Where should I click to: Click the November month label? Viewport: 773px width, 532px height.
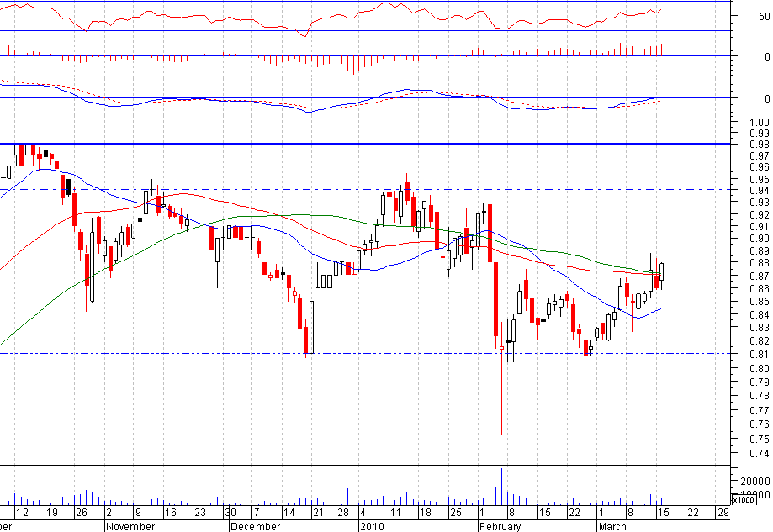click(130, 526)
